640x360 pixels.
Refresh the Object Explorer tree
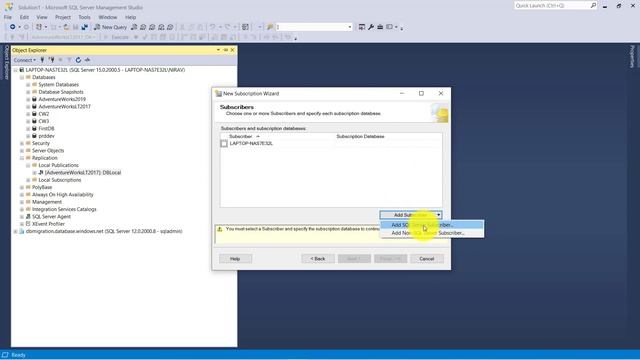(x=78, y=60)
